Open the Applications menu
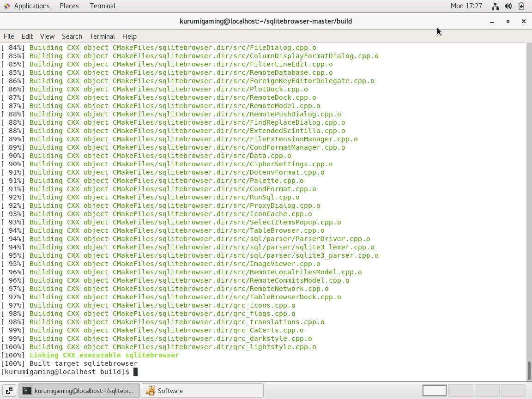The image size is (532, 399). (x=32, y=6)
